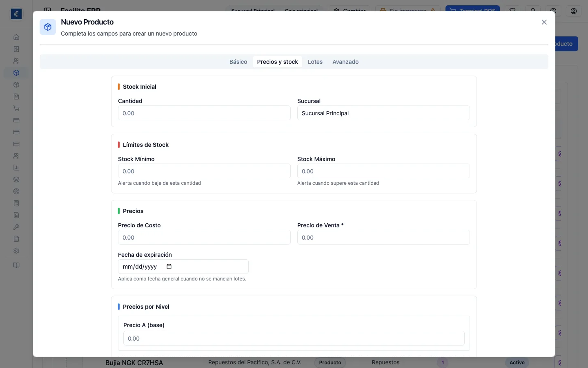Close the Nuevo Producto dialog
The width and height of the screenshot is (588, 368).
point(544,22)
